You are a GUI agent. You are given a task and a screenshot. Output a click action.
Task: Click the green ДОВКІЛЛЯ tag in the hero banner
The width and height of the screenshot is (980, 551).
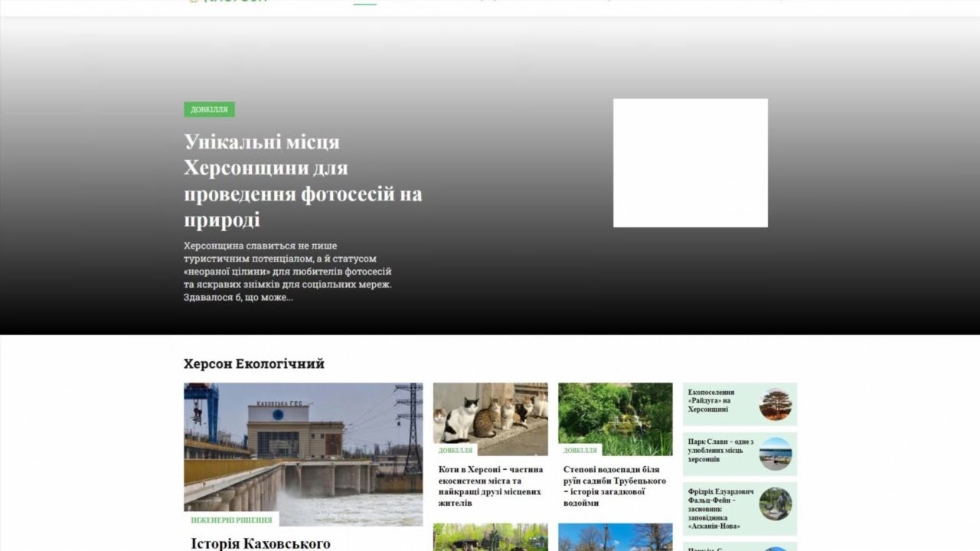click(x=209, y=109)
